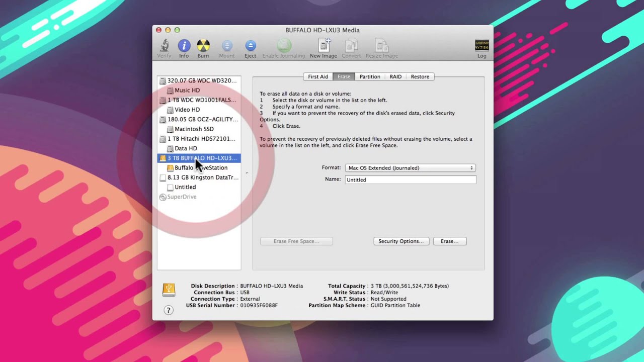Click the Macintosh SSD volume icon

170,129
